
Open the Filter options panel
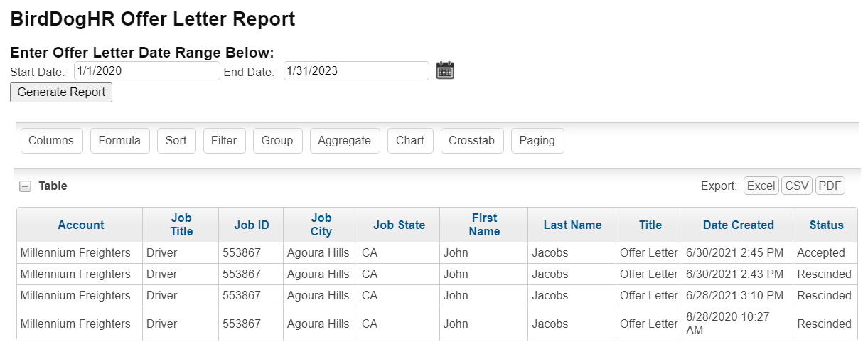pyautogui.click(x=224, y=141)
